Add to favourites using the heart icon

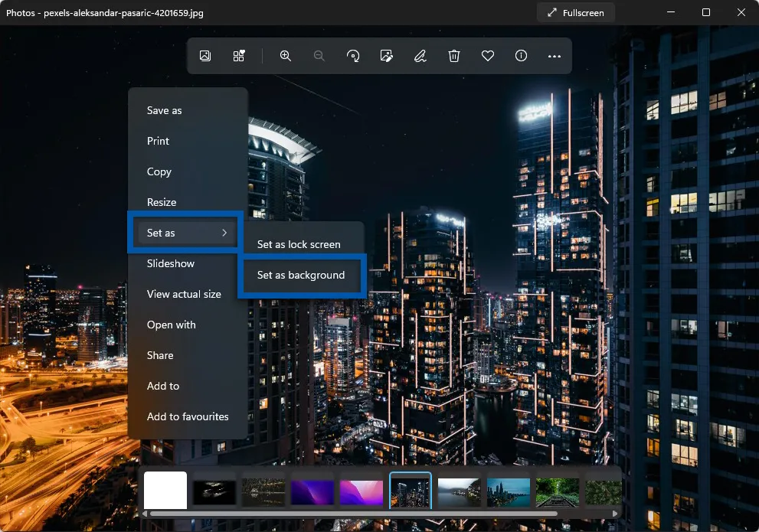[488, 56]
